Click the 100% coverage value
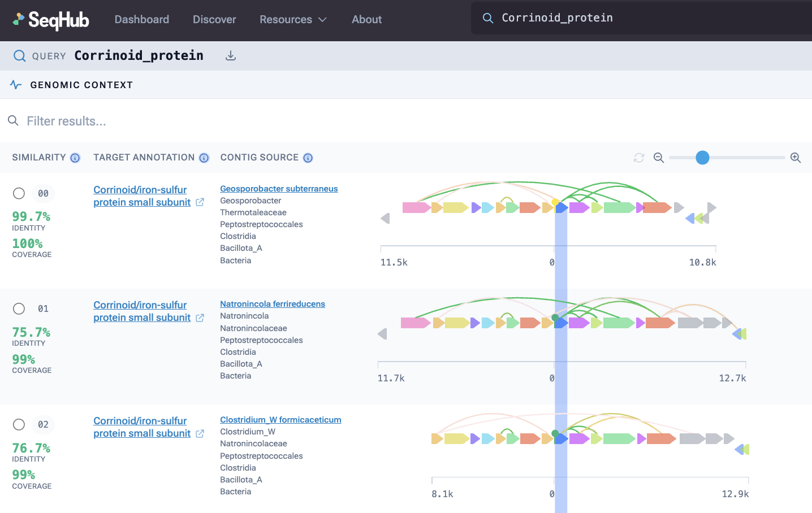This screenshot has height=513, width=812. click(x=27, y=244)
